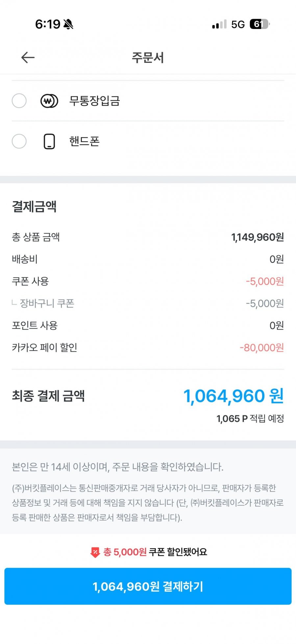
Task: Select the 핸드폰 payment radio button
Action: [19, 142]
